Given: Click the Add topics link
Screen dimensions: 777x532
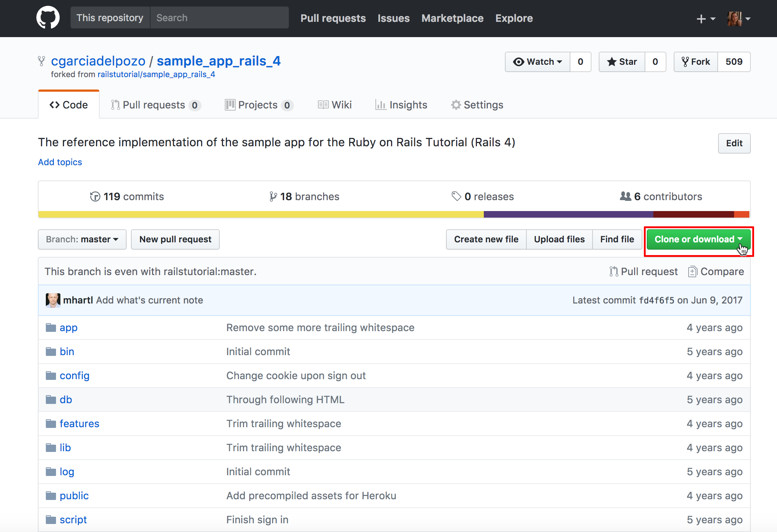Looking at the screenshot, I should [60, 162].
